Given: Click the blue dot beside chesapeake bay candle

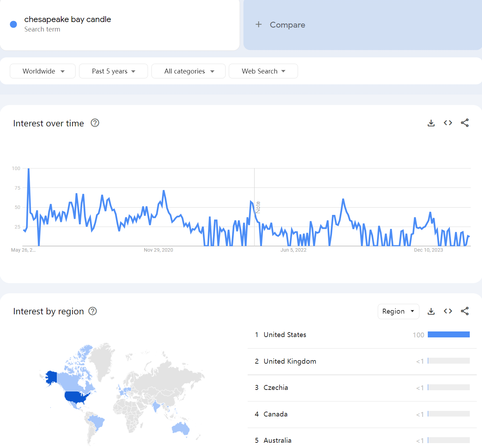Looking at the screenshot, I should (14, 24).
